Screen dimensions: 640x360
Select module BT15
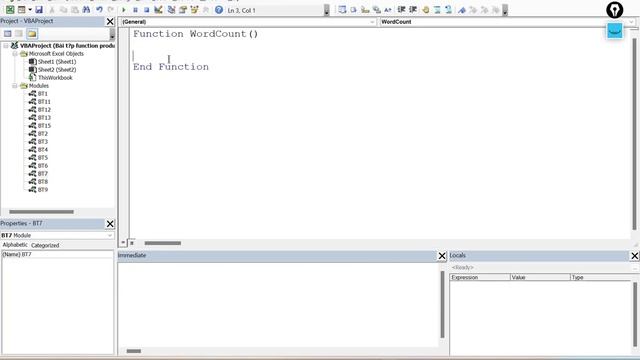44,126
